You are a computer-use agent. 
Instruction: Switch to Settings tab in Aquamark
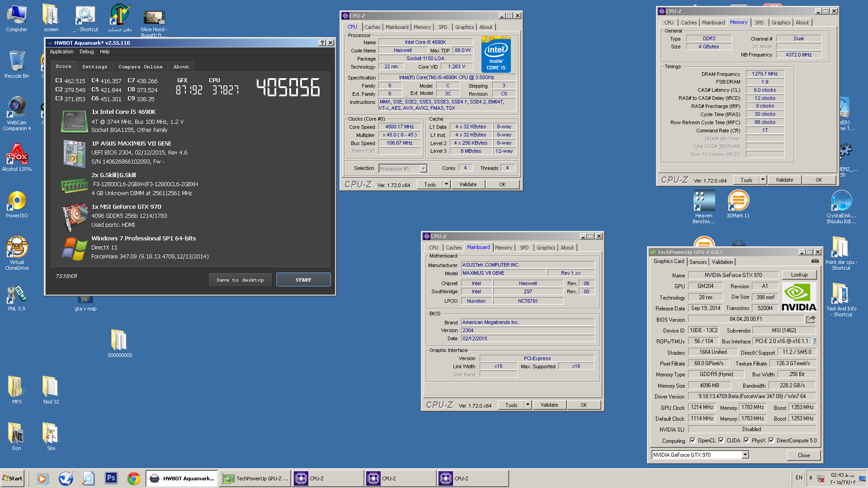point(95,66)
